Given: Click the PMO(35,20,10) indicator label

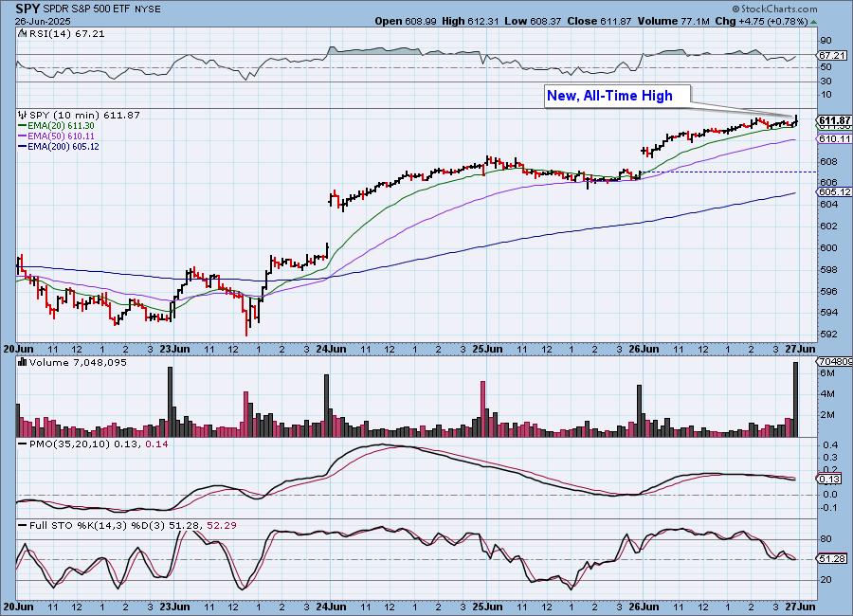Looking at the screenshot, I should [x=98, y=444].
